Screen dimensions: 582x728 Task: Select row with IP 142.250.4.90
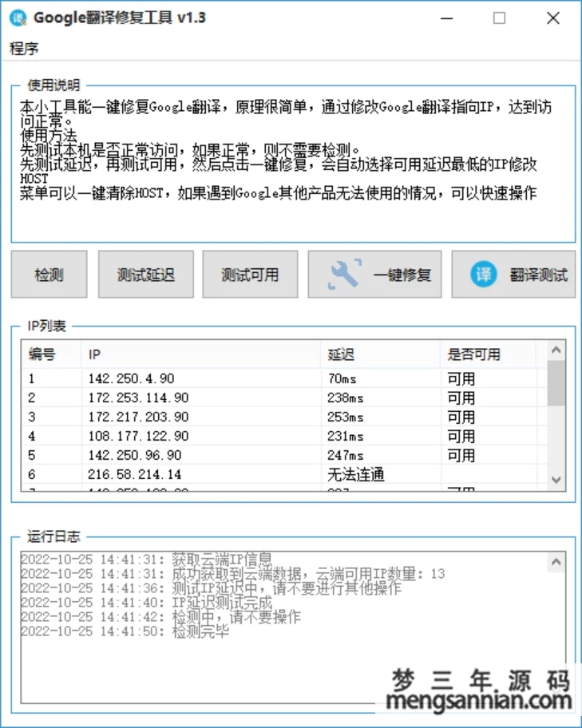tap(284, 378)
